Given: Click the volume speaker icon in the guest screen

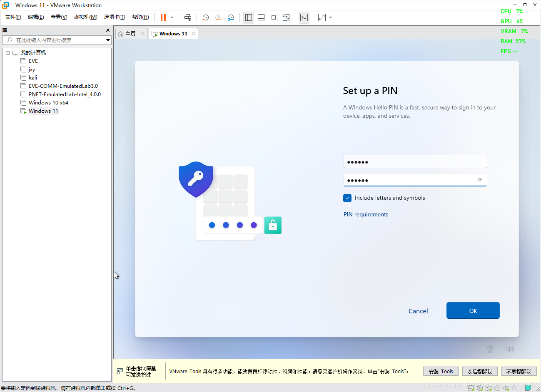Looking at the screenshot, I should (510, 349).
